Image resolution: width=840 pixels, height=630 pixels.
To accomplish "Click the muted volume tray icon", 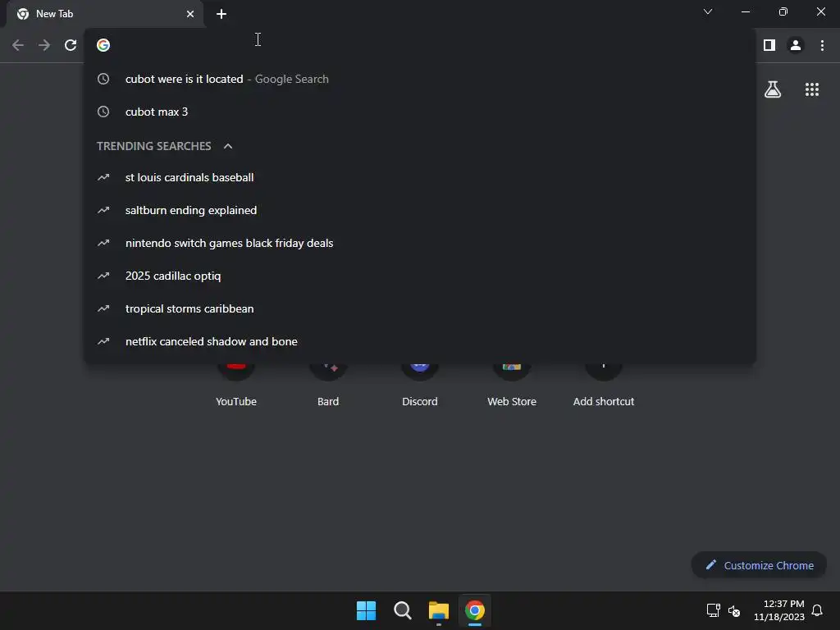I will (734, 610).
